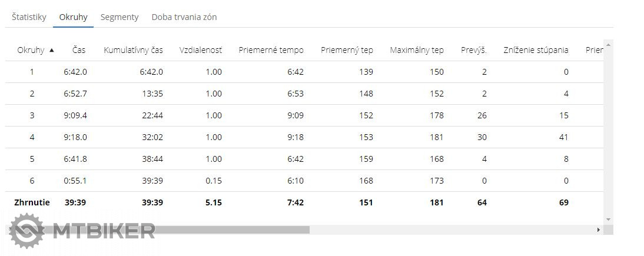Sort by the Priemerné tempo column
The image size is (644, 256).
[271, 50]
